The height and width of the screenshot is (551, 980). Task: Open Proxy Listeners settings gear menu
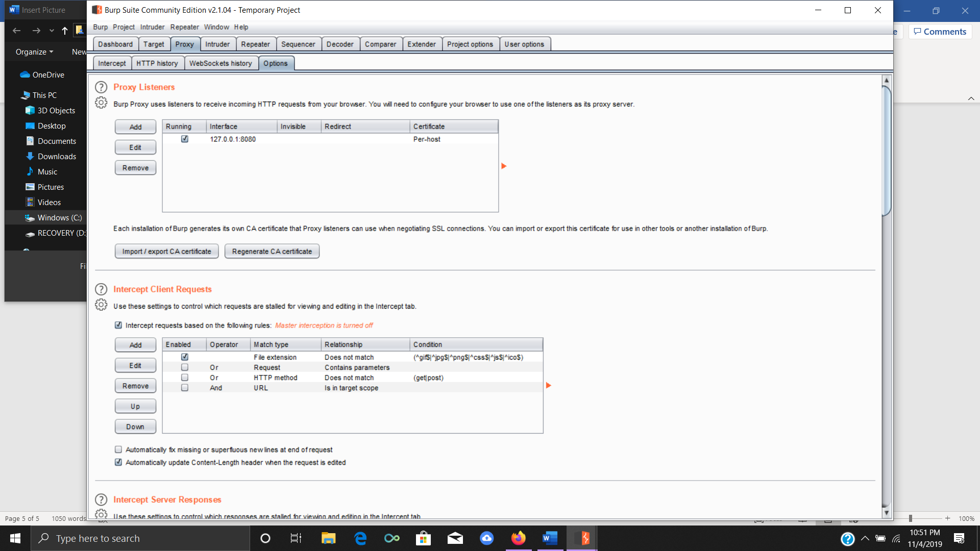101,103
